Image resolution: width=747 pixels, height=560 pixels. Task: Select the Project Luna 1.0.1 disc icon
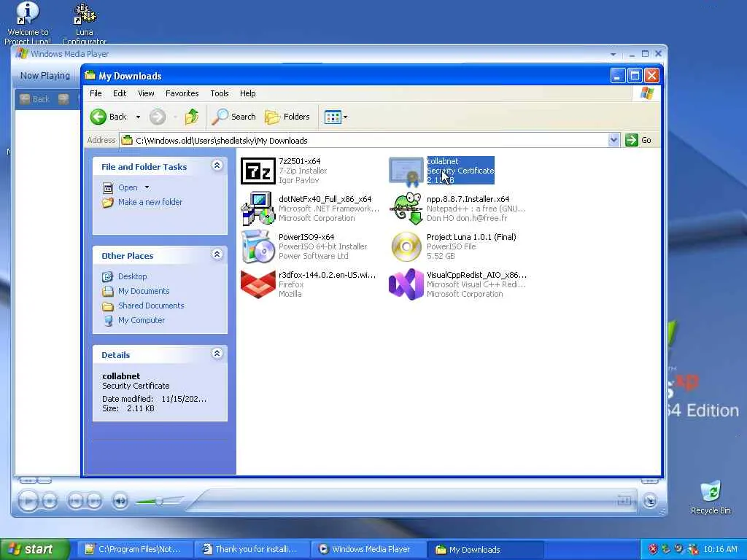[x=406, y=246]
